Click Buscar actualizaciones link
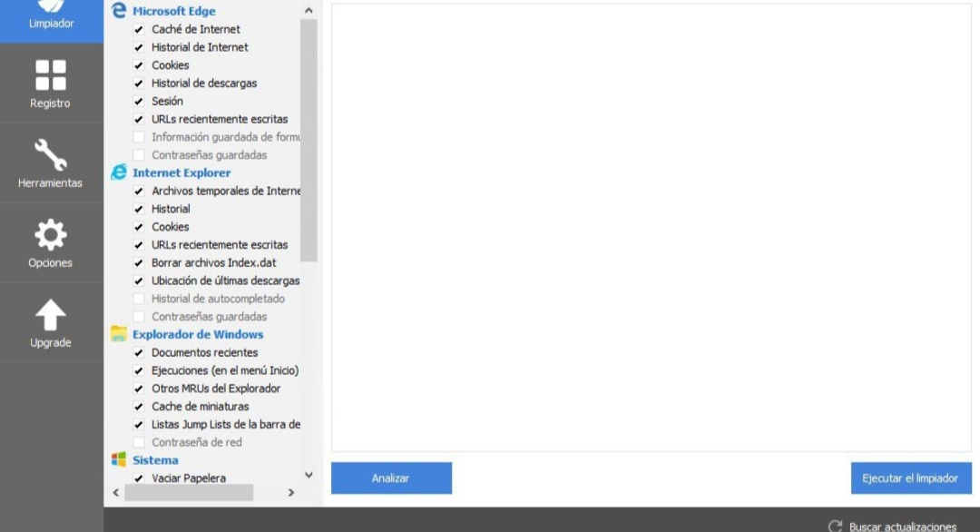This screenshot has width=980, height=532. tap(903, 527)
